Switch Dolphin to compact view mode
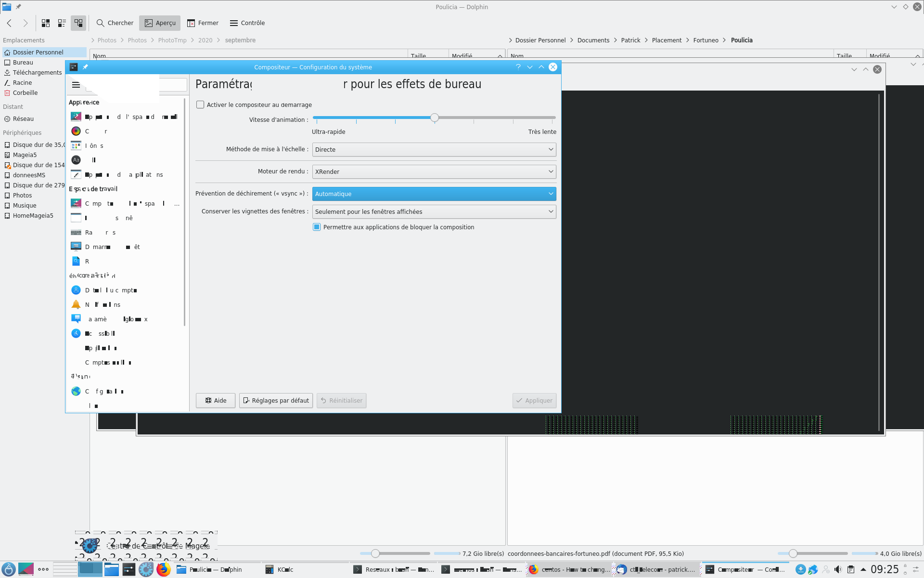The width and height of the screenshot is (924, 578). [62, 23]
